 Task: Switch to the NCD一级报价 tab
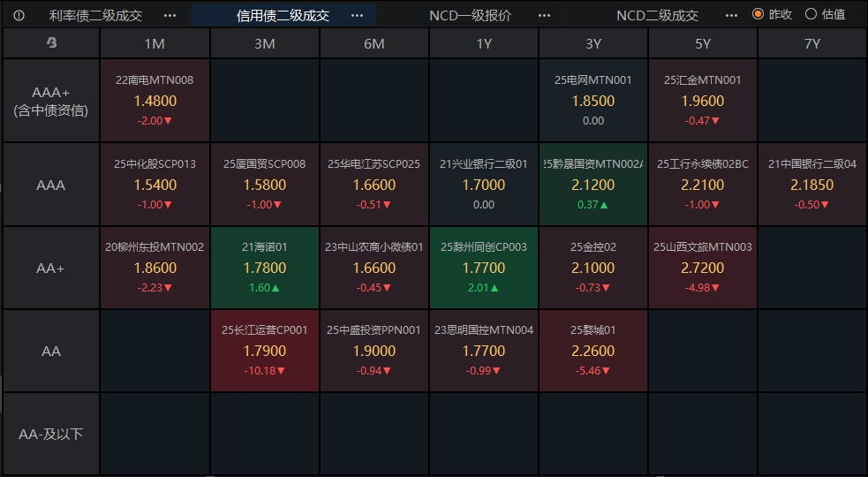470,15
